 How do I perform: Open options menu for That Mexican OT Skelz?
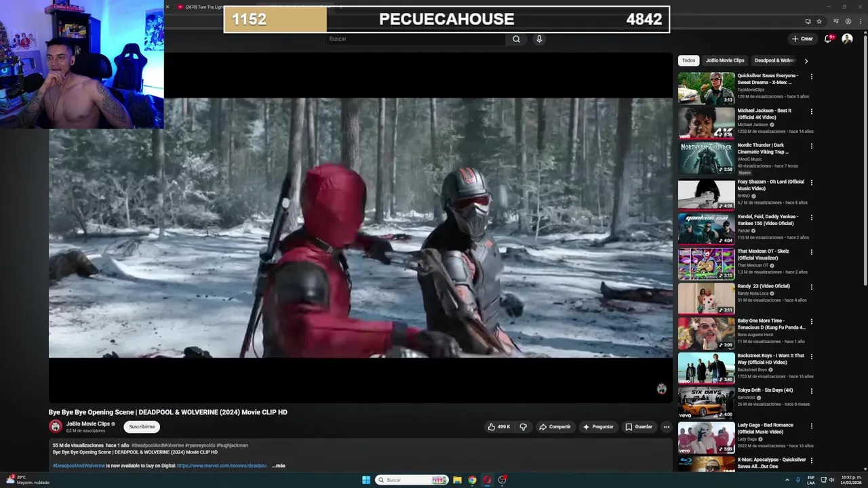click(811, 252)
